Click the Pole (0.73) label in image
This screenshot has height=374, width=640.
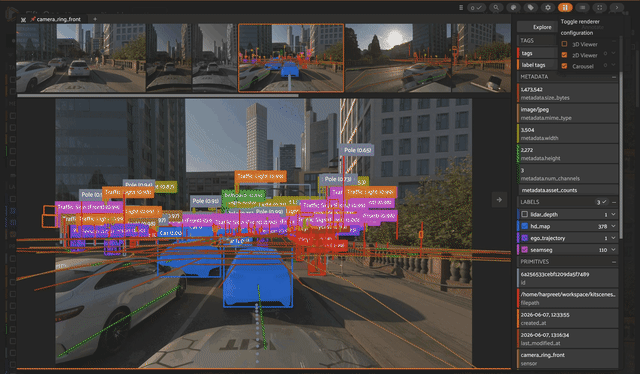tap(338, 179)
